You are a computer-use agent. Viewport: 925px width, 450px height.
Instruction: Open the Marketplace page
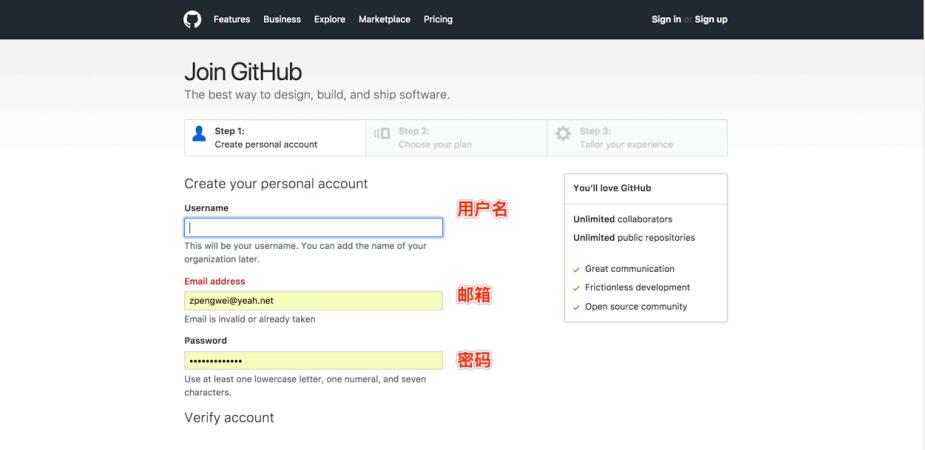[385, 19]
